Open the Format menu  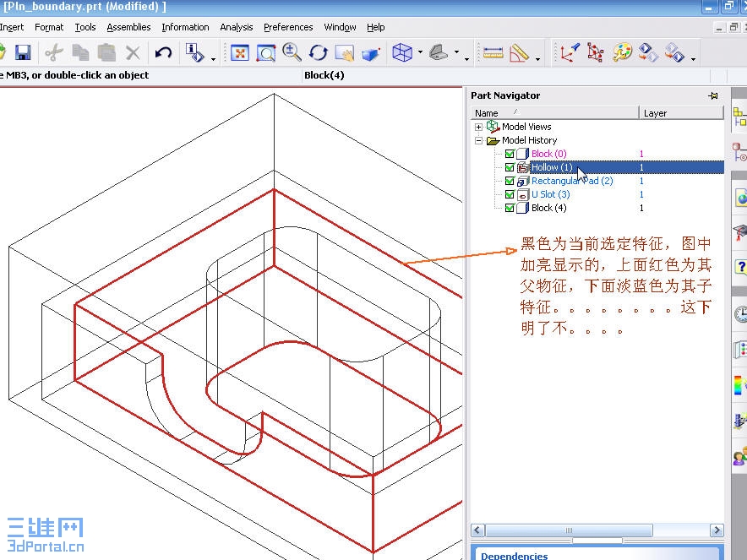pyautogui.click(x=49, y=27)
